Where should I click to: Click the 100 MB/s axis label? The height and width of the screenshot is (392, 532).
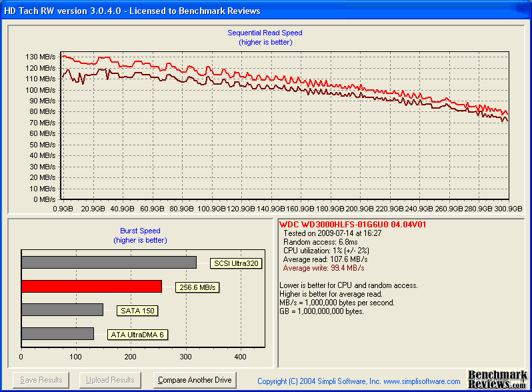[40, 90]
